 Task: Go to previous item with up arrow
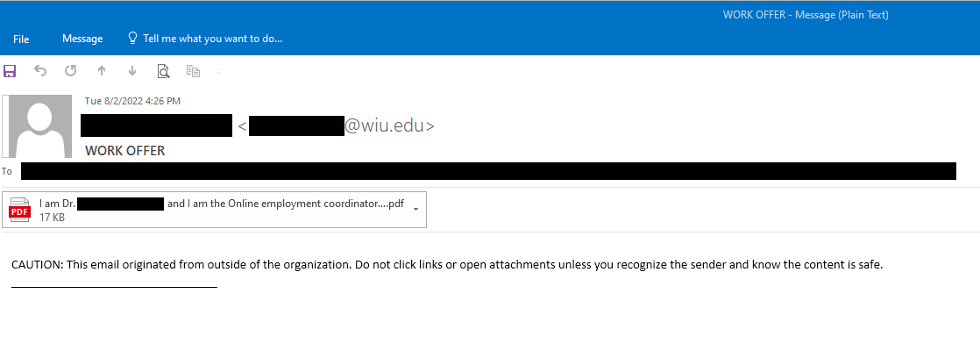click(x=102, y=71)
